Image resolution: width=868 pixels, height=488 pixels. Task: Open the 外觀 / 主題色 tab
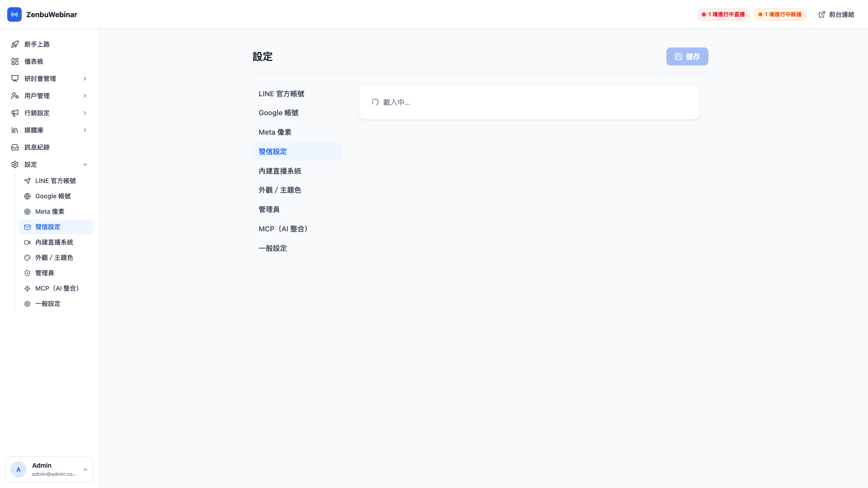297,190
